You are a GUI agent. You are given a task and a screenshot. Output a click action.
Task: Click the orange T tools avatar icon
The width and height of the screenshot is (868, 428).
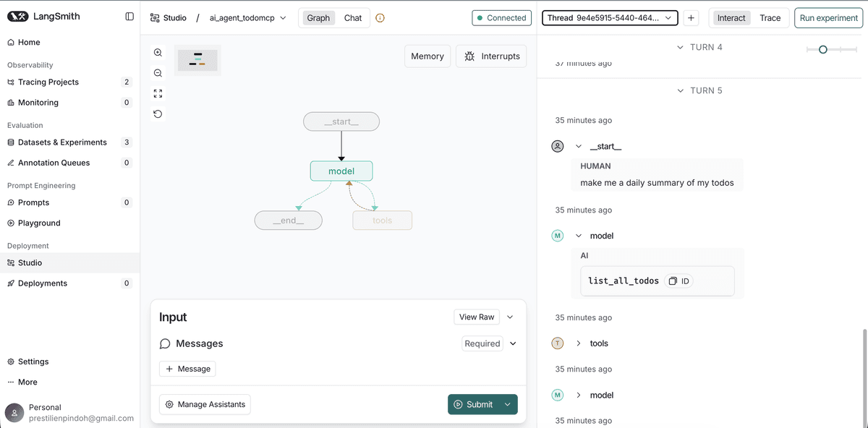tap(557, 343)
